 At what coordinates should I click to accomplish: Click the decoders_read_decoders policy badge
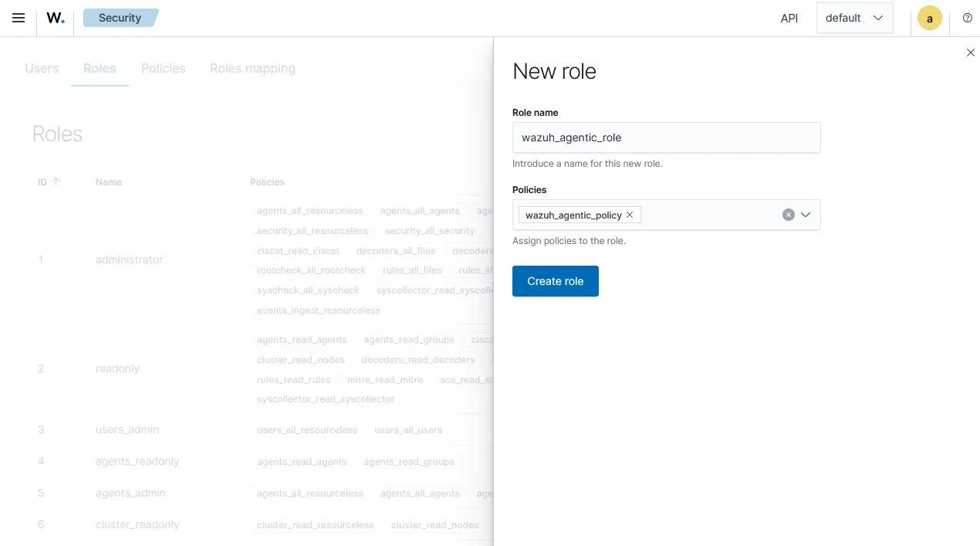(418, 360)
